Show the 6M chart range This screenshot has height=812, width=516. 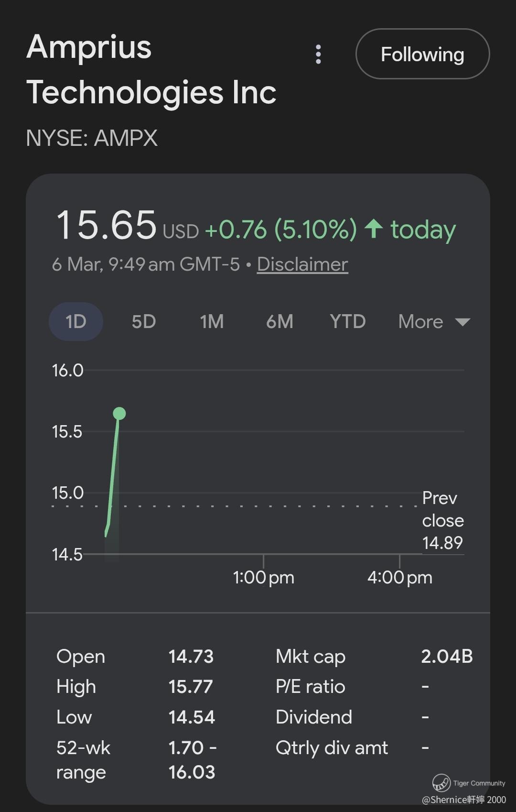(x=279, y=322)
